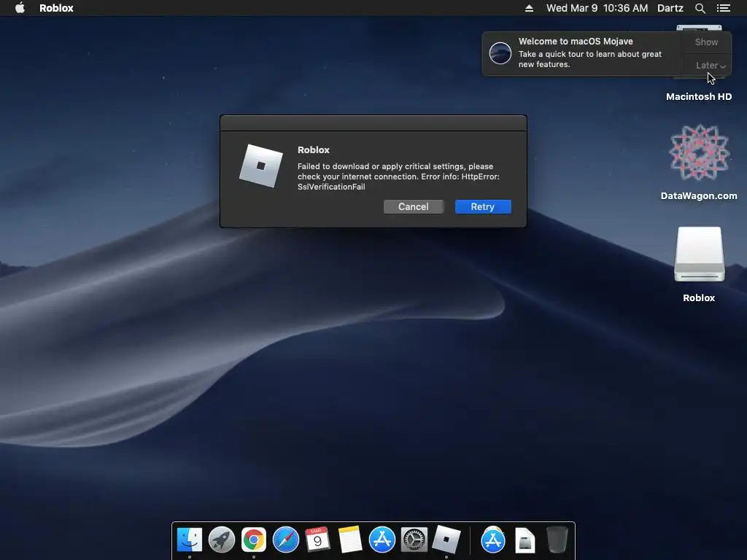747x560 pixels.
Task: Open the Trash in the Dock
Action: tap(557, 540)
